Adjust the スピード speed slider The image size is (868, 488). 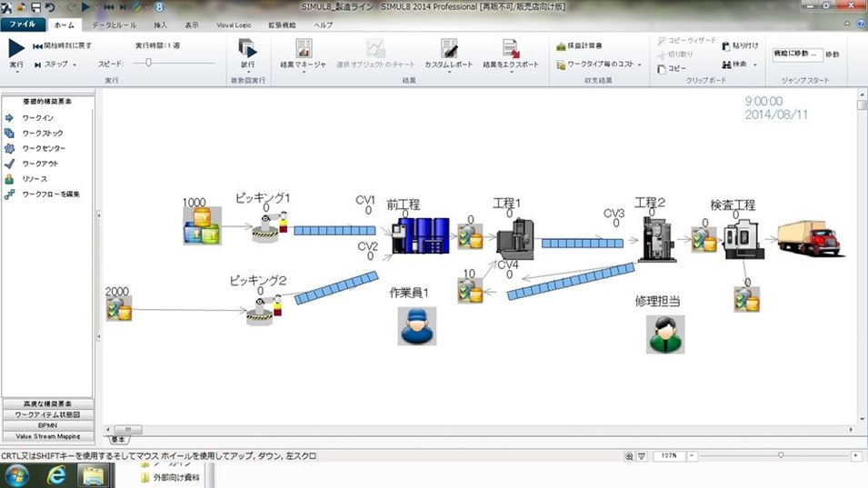[x=148, y=64]
